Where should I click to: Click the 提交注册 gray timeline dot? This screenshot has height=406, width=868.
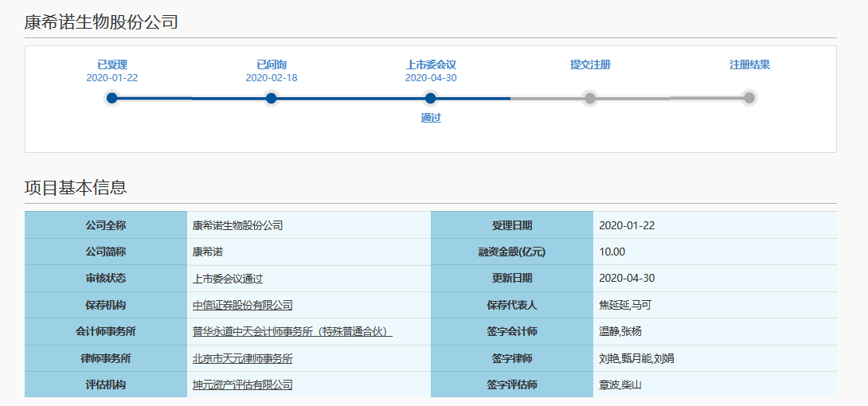[590, 99]
